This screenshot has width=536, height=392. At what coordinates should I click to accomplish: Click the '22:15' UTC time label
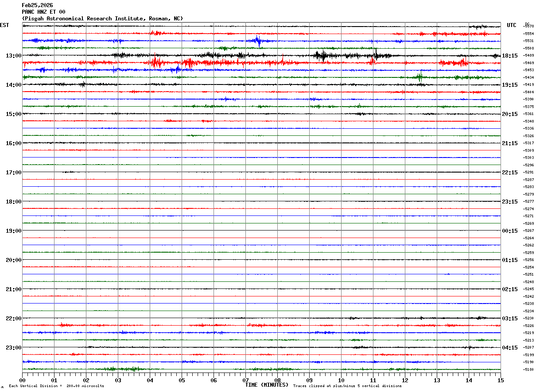point(510,173)
